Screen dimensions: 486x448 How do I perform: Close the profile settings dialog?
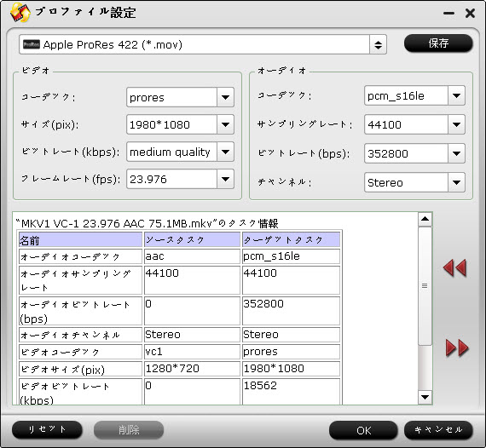pyautogui.click(x=470, y=13)
